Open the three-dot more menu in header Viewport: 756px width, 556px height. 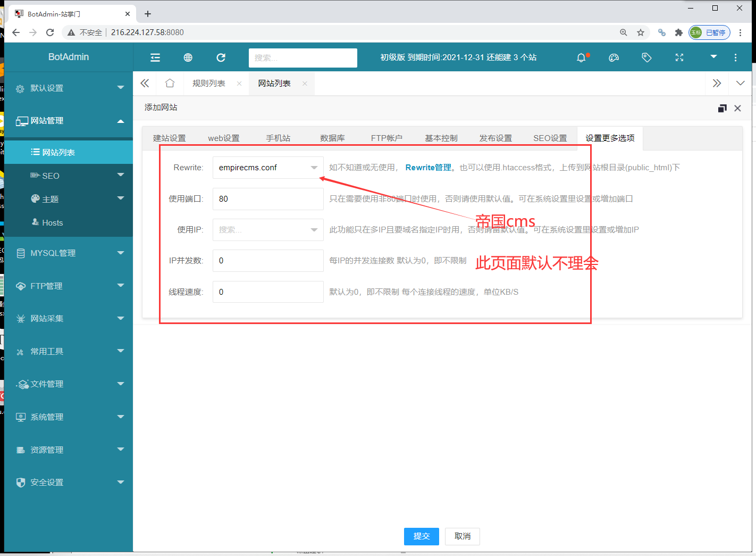click(x=736, y=57)
